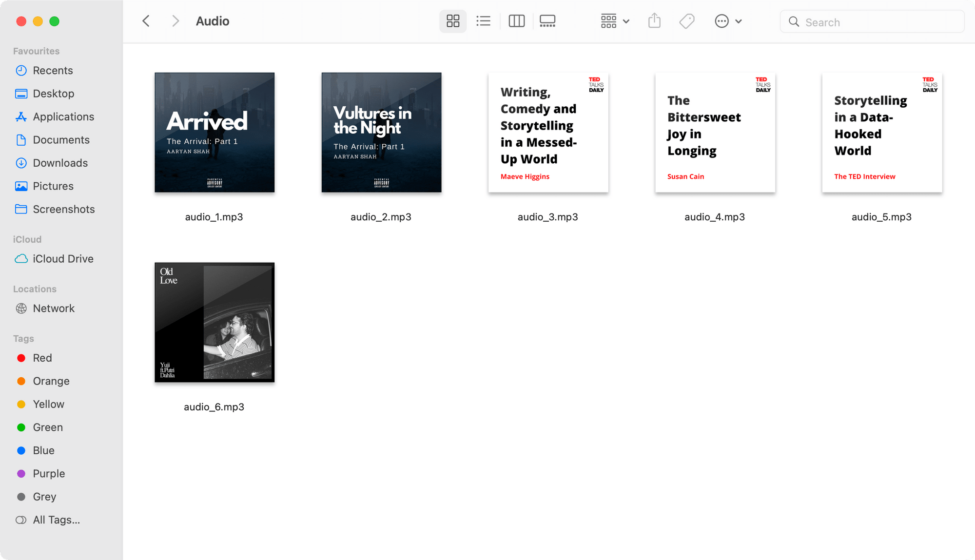Viewport: 975px width, 560px height.
Task: Select audio_6.mp3 thumbnail
Action: 214,322
